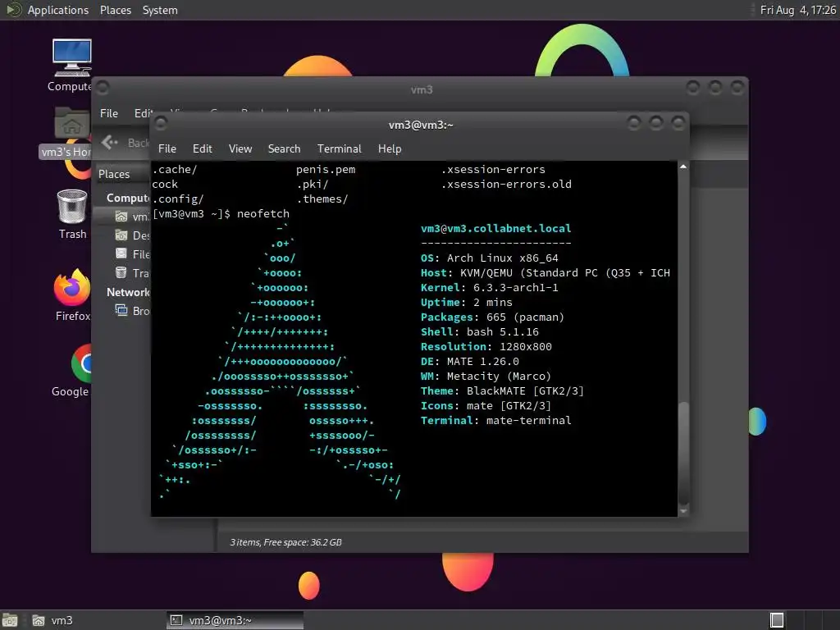Click the Computer heading in the Places sidebar
The width and height of the screenshot is (840, 630).
(127, 198)
